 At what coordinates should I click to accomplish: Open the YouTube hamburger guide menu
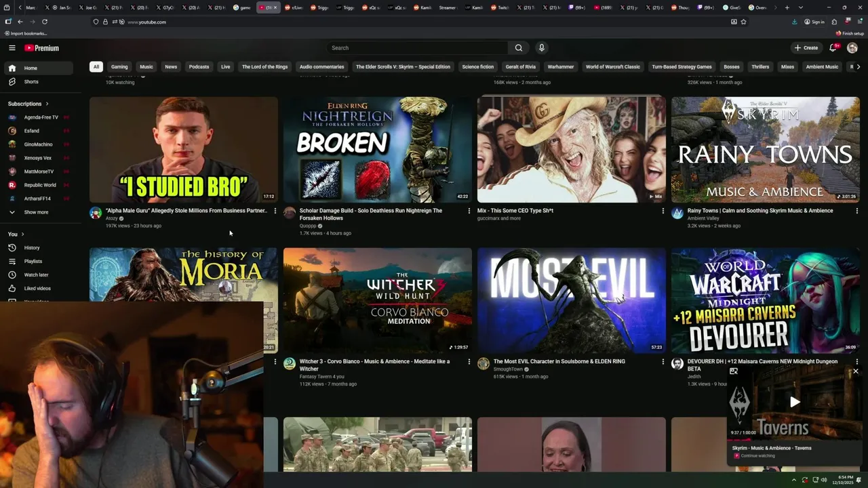[x=12, y=48]
